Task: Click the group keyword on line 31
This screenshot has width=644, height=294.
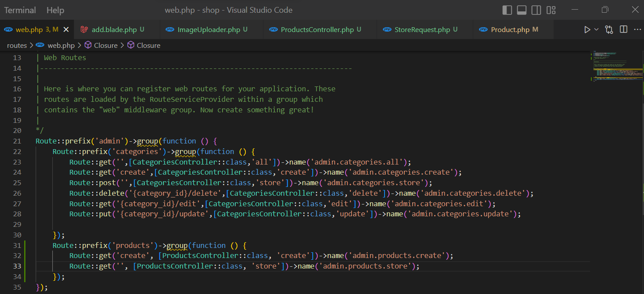Action: click(177, 245)
